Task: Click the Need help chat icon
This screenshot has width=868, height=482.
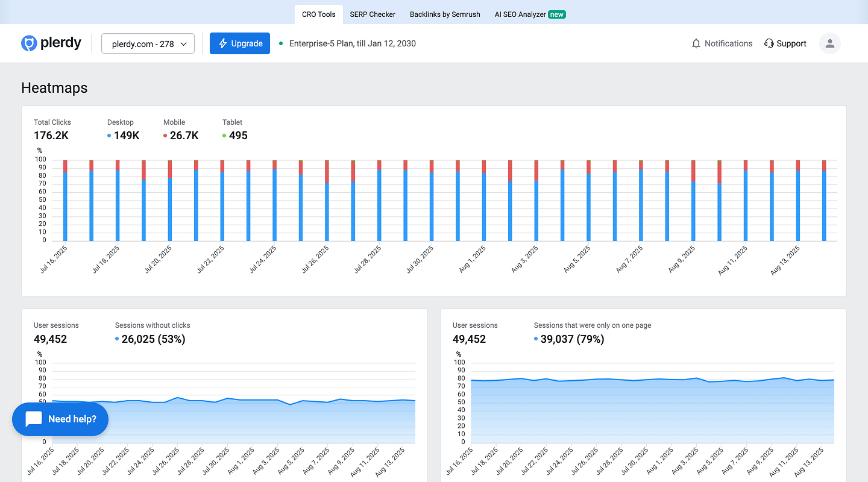Action: pyautogui.click(x=34, y=419)
